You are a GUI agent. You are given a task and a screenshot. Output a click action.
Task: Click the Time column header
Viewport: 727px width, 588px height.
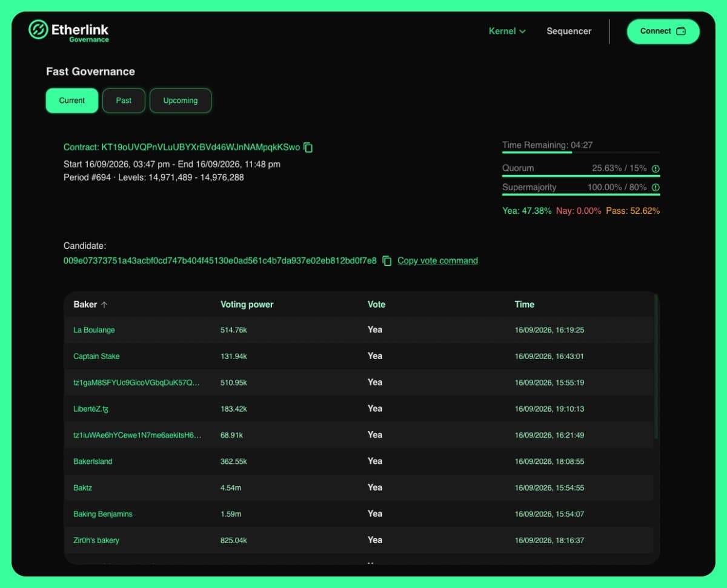tap(524, 305)
